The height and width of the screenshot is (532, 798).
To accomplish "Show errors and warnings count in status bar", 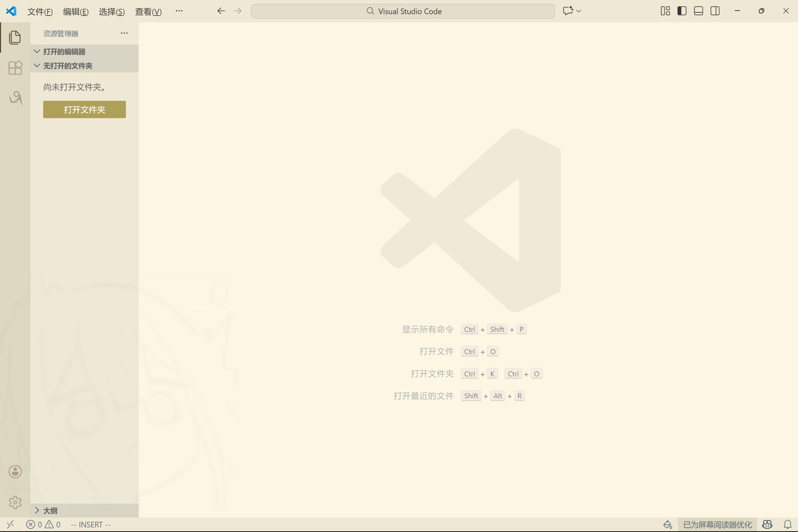I will (43, 525).
